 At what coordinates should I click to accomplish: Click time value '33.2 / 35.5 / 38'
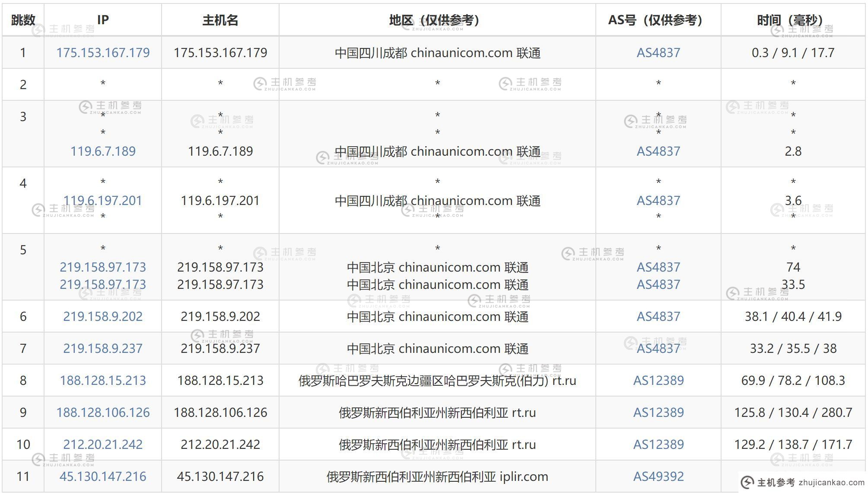(793, 349)
